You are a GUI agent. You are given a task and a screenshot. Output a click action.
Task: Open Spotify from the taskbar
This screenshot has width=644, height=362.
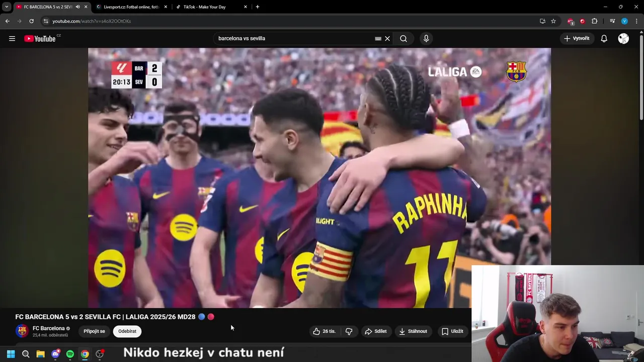pyautogui.click(x=70, y=354)
